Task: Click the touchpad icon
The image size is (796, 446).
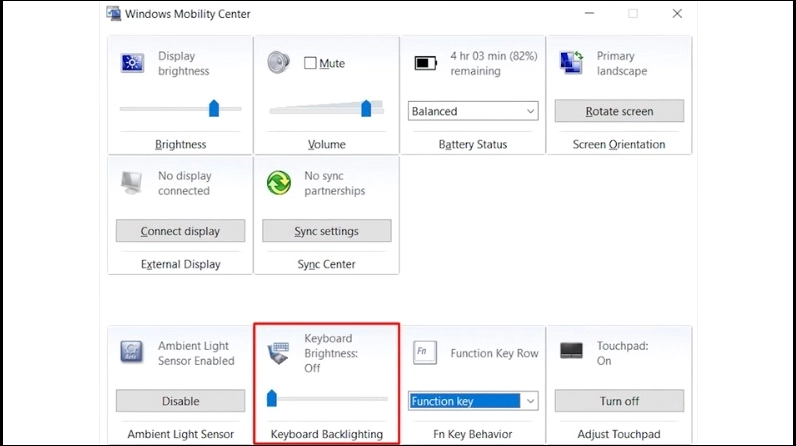Action: pyautogui.click(x=572, y=352)
